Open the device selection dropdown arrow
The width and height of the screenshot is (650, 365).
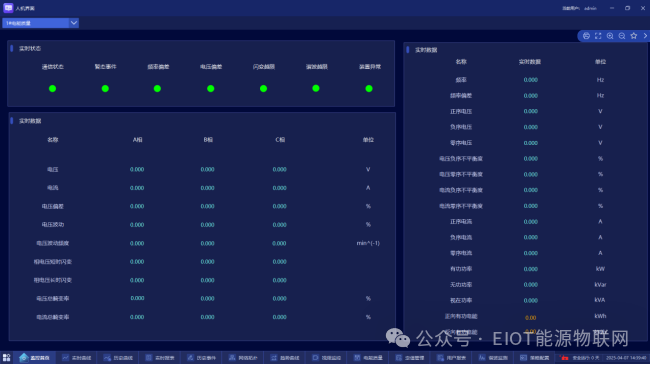coord(74,23)
